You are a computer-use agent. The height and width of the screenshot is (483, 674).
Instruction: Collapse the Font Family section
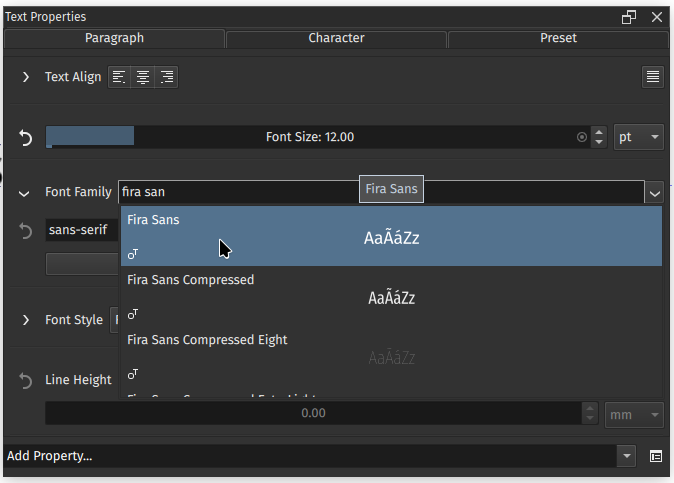click(x=24, y=193)
